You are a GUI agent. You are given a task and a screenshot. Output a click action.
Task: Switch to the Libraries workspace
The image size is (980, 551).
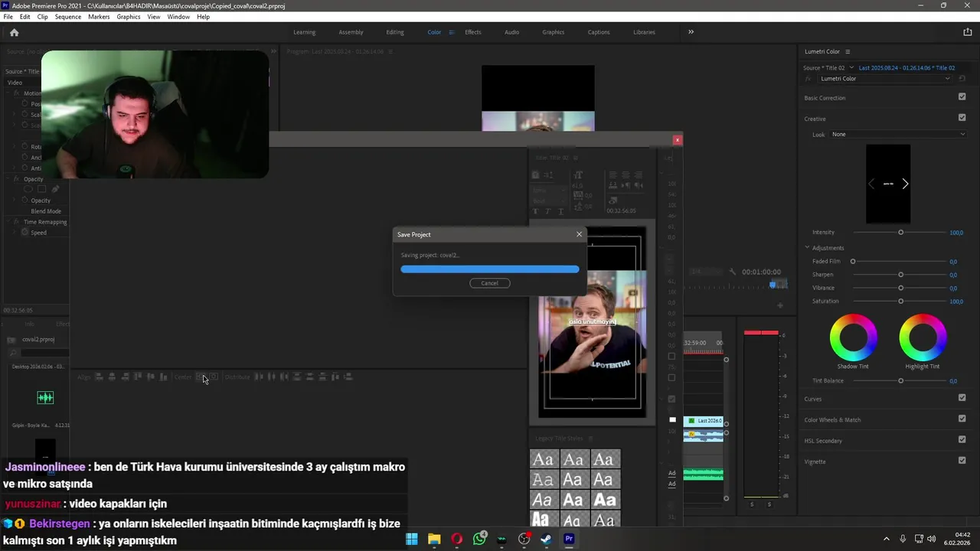644,32
